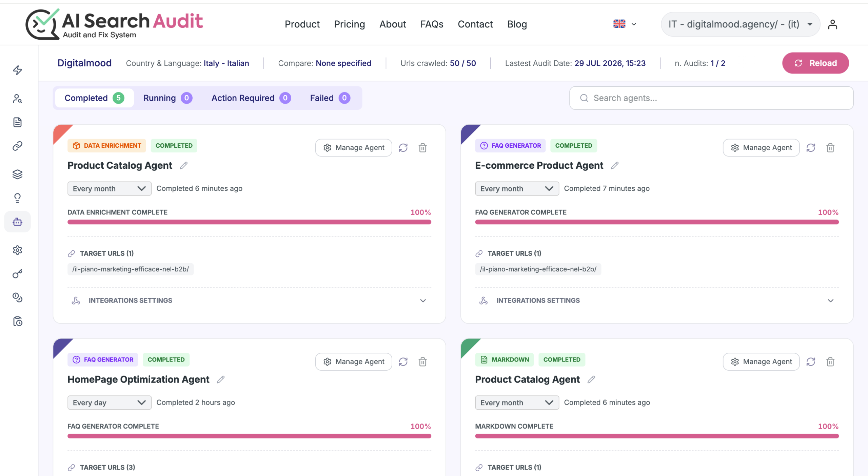Open the language flag dropdown
Viewport: 868px width, 476px height.
[625, 24]
